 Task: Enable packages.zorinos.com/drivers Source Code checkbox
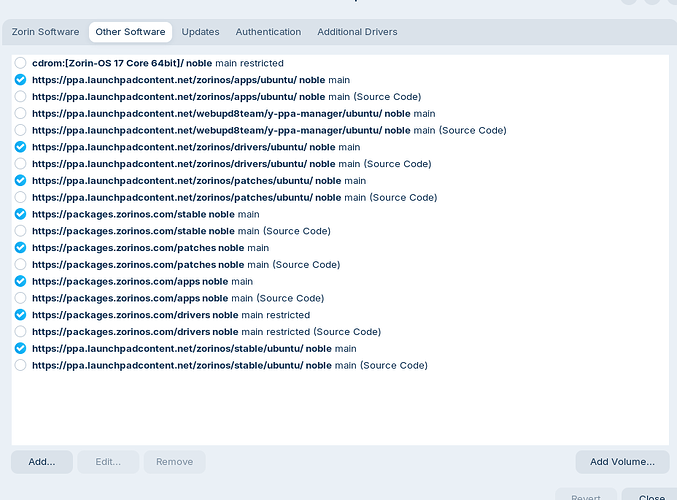point(20,332)
